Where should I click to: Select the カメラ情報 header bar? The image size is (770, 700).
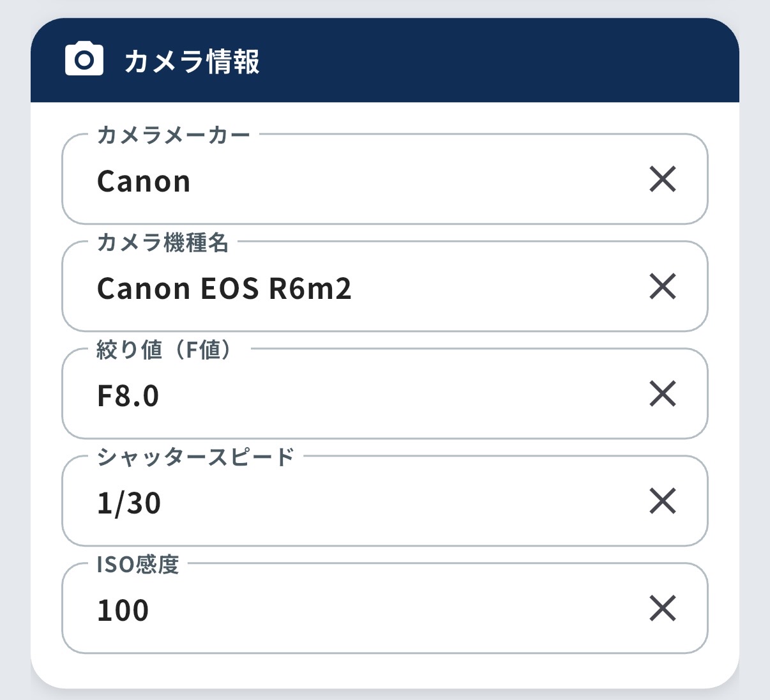click(x=383, y=59)
